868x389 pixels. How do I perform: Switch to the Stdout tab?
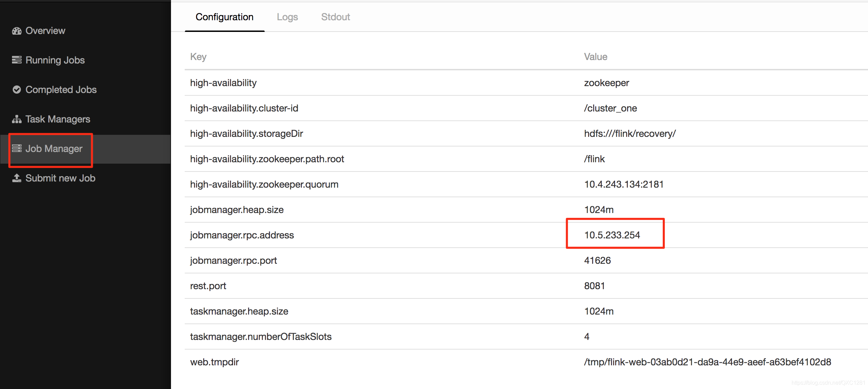coord(335,17)
